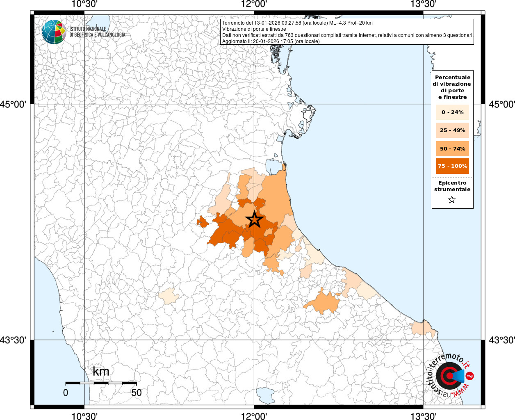Click the red question mark badge

coord(471,376)
